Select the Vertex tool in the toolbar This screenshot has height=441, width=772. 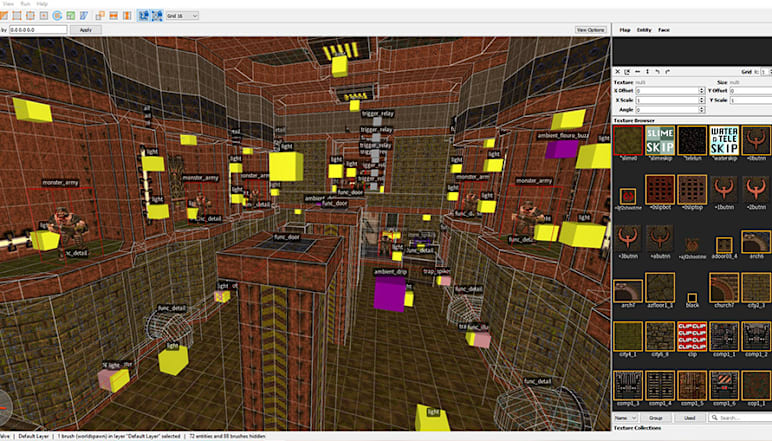click(x=17, y=16)
